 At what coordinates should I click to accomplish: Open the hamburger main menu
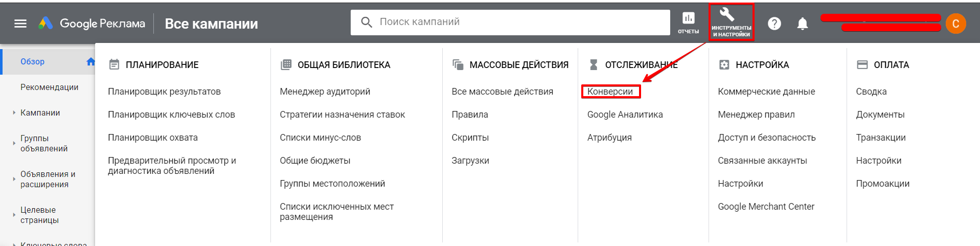20,24
